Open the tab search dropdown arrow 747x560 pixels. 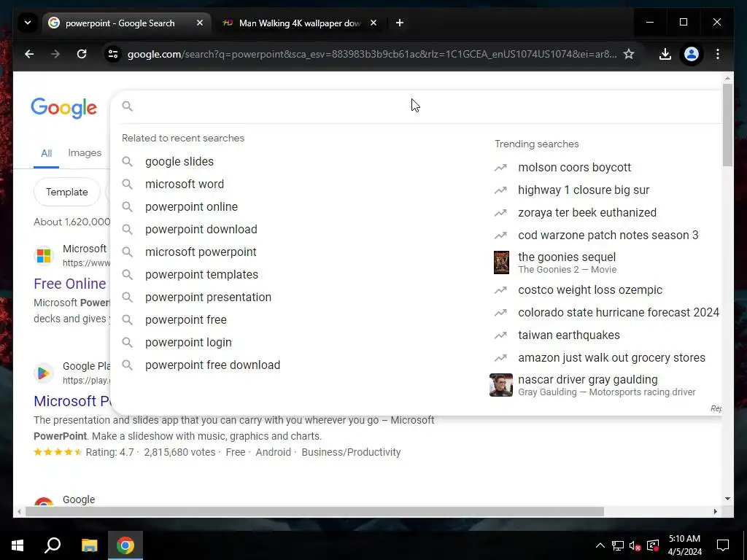click(28, 23)
